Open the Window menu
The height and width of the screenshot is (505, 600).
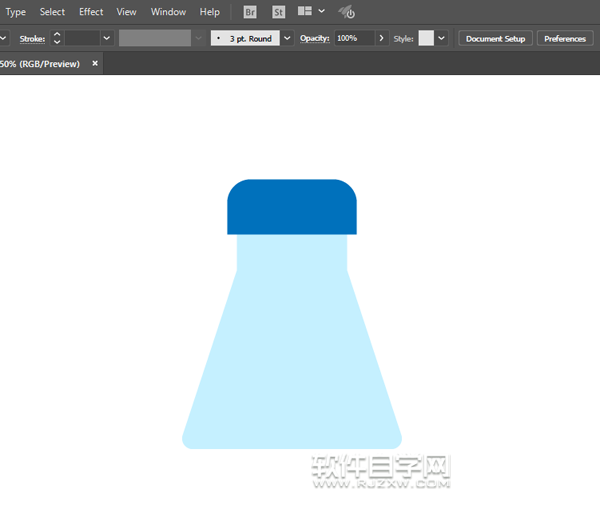coord(168,12)
